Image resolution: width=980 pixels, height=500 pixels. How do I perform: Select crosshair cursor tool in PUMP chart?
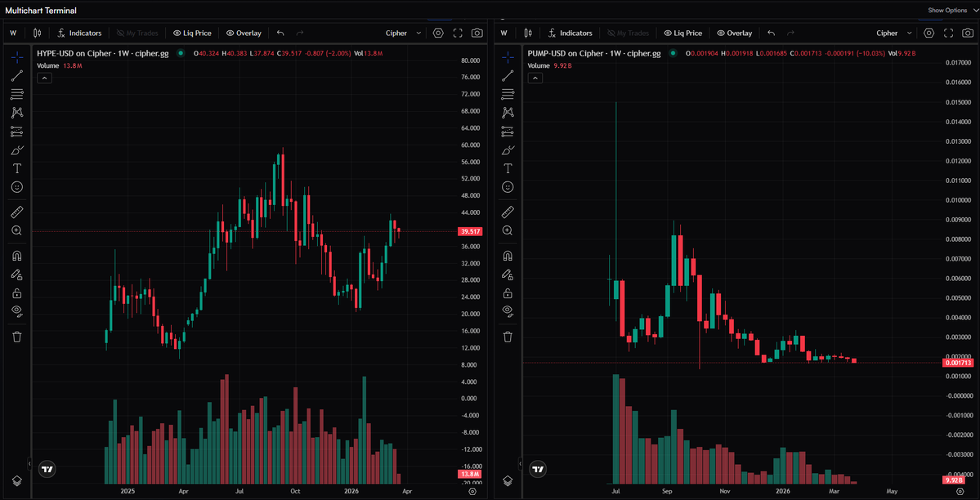pyautogui.click(x=508, y=57)
